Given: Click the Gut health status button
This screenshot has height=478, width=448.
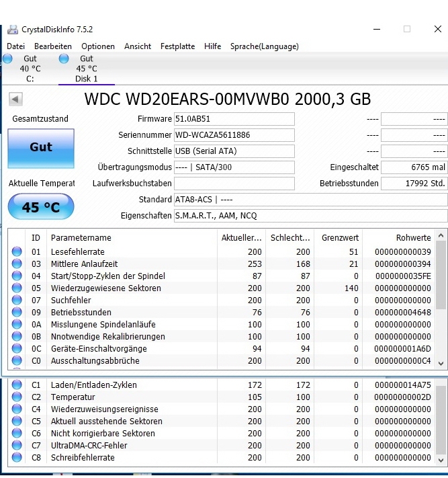Looking at the screenshot, I should click(41, 149).
